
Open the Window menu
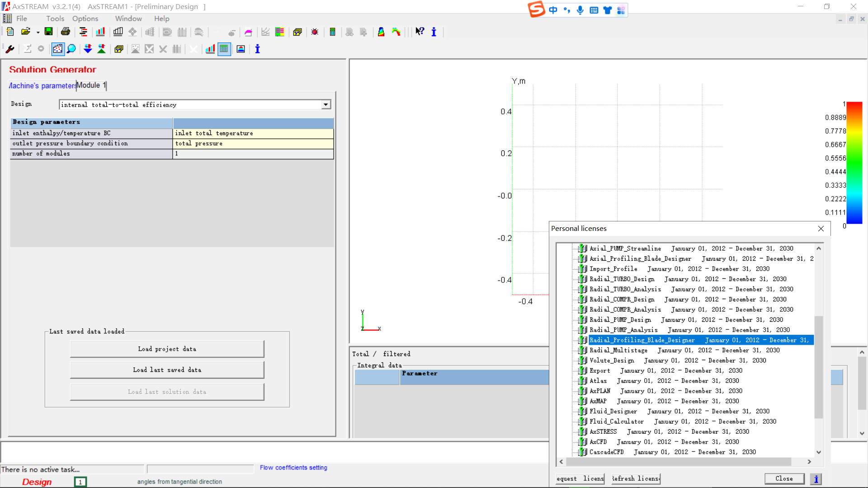point(127,19)
